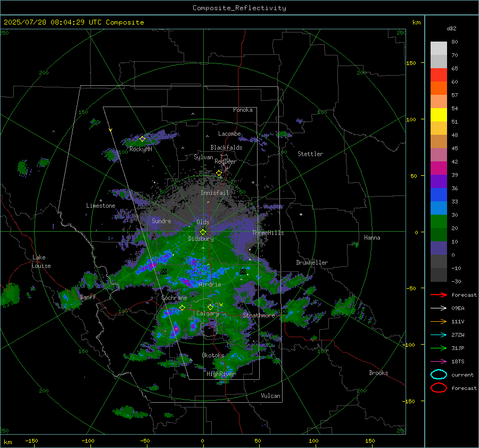Image resolution: width=479 pixels, height=448 pixels.
Task: Click the purple 39 dBZ color swatch
Action: [439, 182]
